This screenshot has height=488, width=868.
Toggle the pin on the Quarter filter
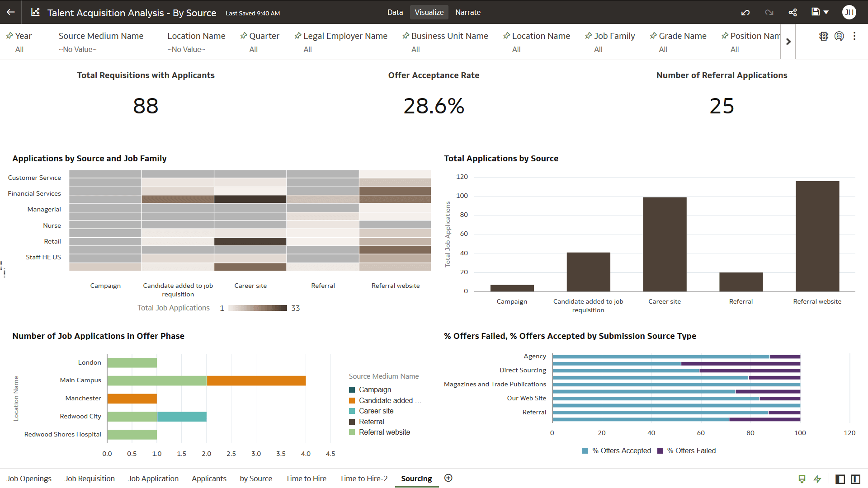pyautogui.click(x=244, y=36)
